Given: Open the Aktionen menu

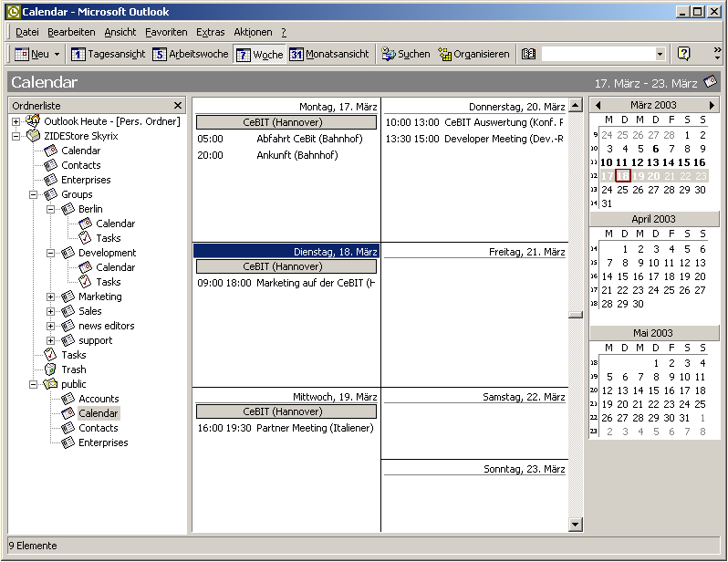Looking at the screenshot, I should 253,32.
